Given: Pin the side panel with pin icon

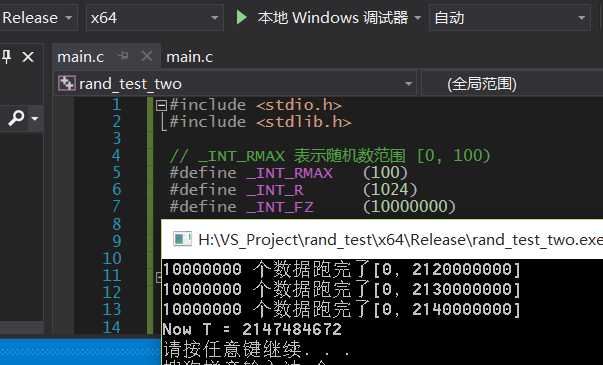Looking at the screenshot, I should click(6, 57).
